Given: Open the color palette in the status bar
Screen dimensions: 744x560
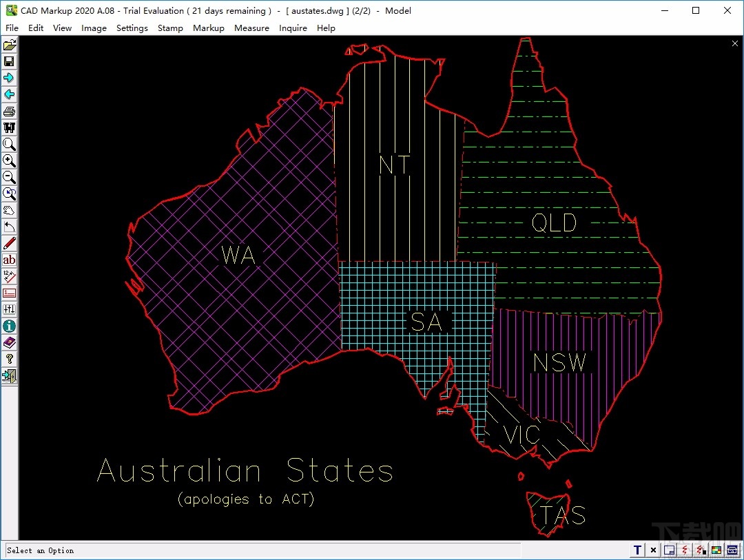Looking at the screenshot, I should click(716, 550).
